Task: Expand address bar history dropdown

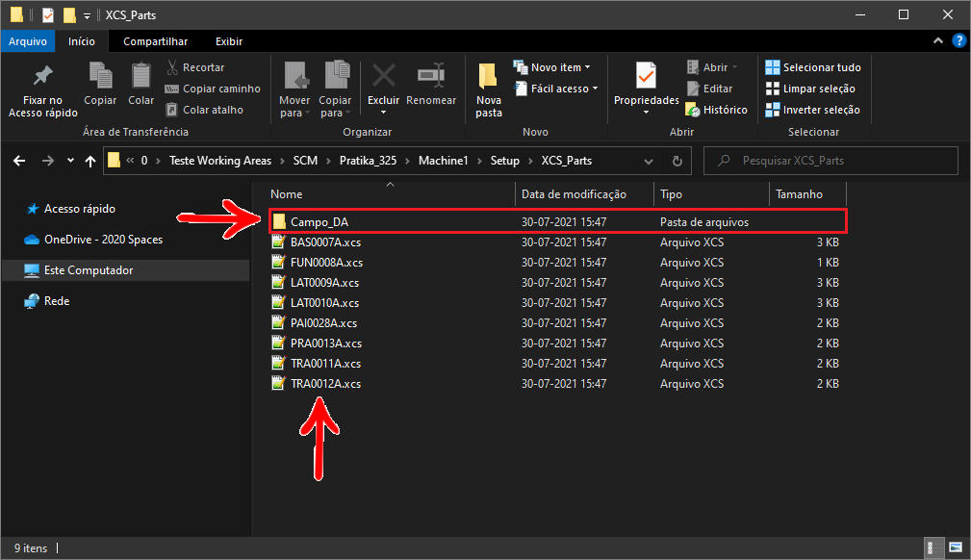Action: [649, 161]
